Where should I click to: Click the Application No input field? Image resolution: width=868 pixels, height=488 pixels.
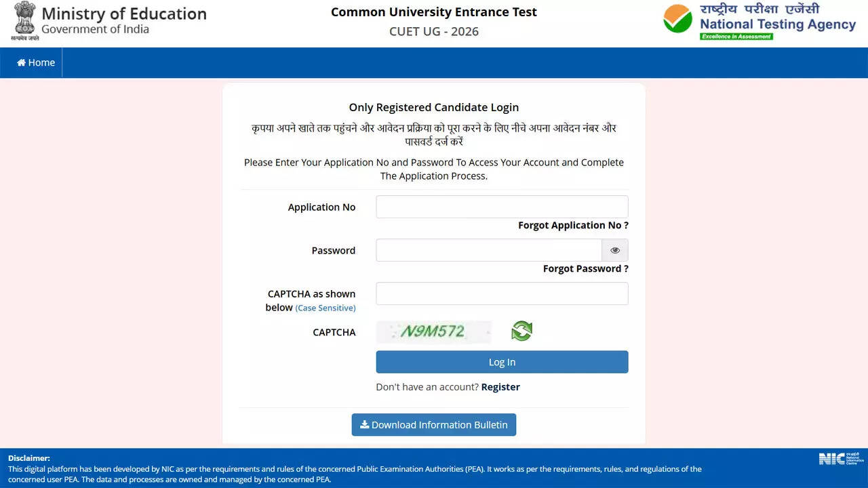502,207
